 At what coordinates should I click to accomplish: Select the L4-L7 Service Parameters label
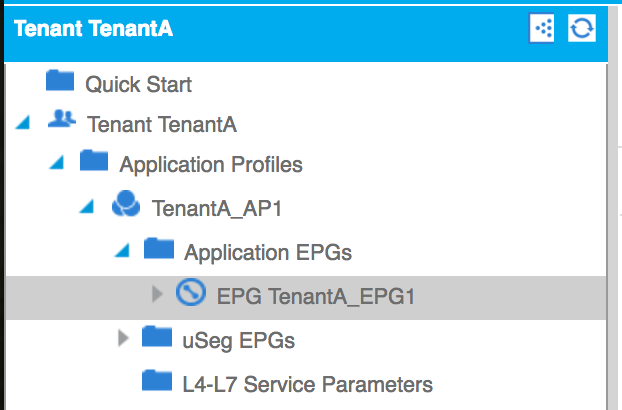307,384
